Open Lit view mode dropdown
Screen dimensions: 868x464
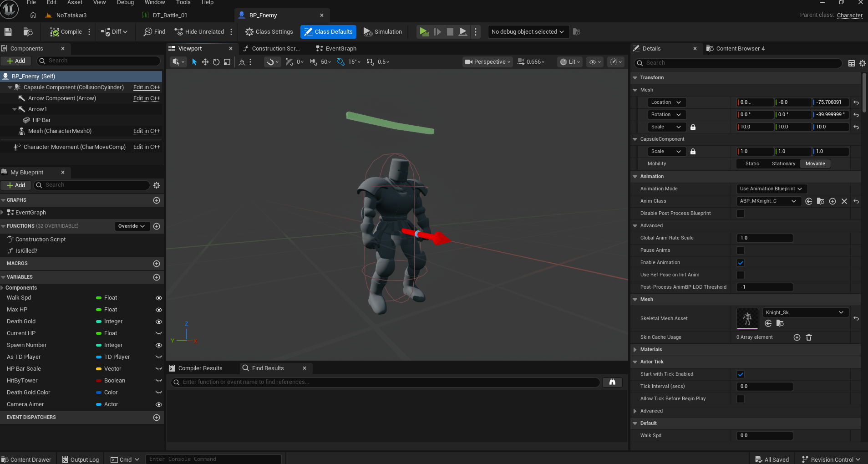point(570,62)
